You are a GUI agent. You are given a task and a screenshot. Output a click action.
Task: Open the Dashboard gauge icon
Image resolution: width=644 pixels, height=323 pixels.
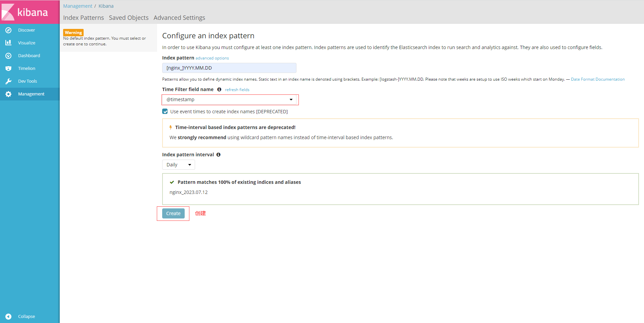(8, 56)
